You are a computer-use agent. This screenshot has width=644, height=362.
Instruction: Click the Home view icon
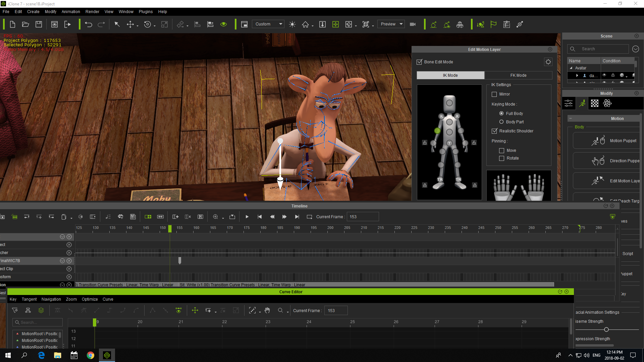click(305, 24)
